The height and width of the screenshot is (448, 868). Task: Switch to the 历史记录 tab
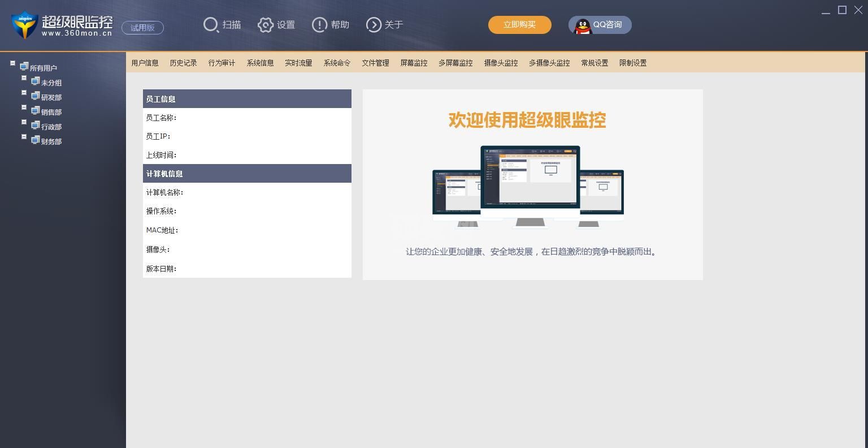(184, 63)
